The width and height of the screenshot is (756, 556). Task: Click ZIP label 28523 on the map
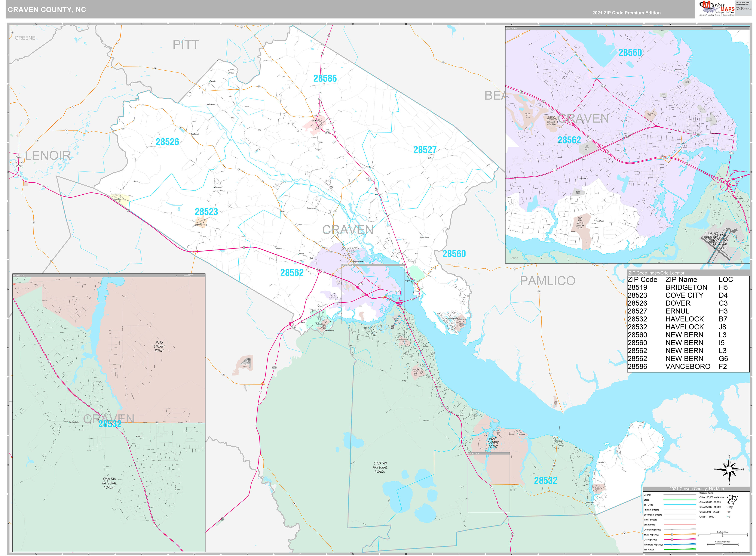[206, 212]
